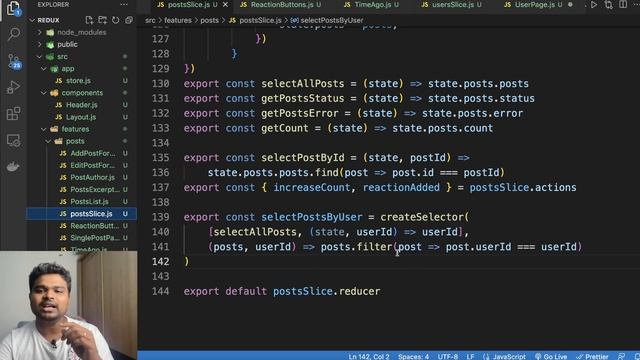This screenshot has height=360, width=640.
Task: Click the features breadcrumb segment
Action: pyautogui.click(x=178, y=20)
